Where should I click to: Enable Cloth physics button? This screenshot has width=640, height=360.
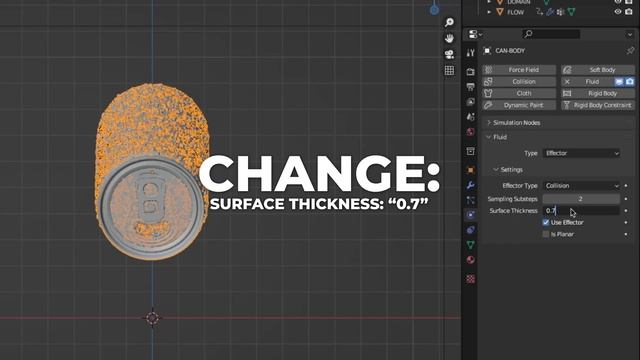tap(519, 93)
